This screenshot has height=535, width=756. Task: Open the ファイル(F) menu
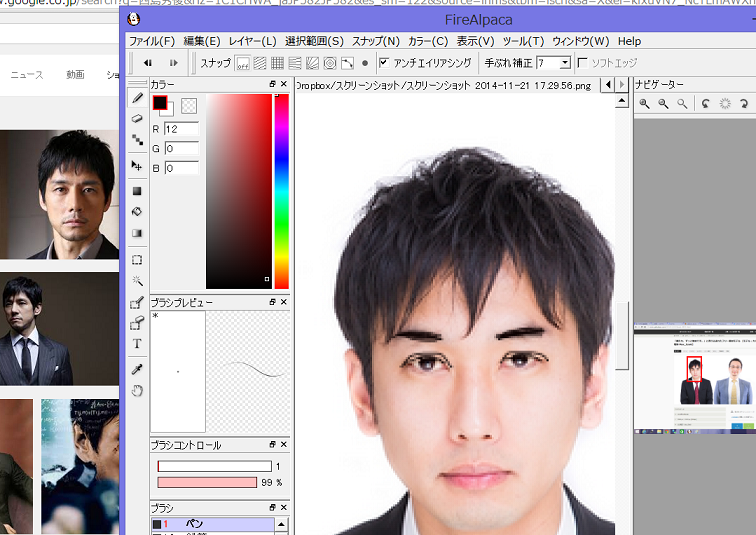(x=152, y=41)
